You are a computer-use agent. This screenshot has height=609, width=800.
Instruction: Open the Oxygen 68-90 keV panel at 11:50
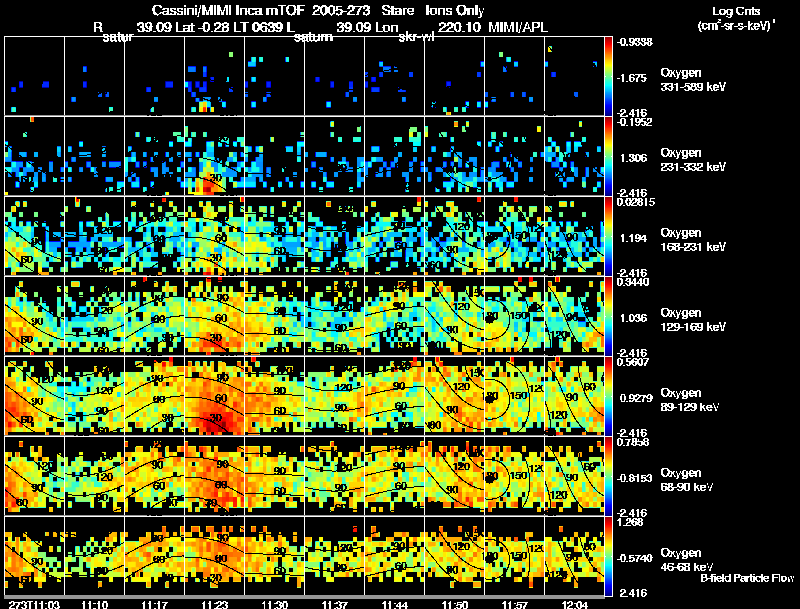click(x=455, y=476)
